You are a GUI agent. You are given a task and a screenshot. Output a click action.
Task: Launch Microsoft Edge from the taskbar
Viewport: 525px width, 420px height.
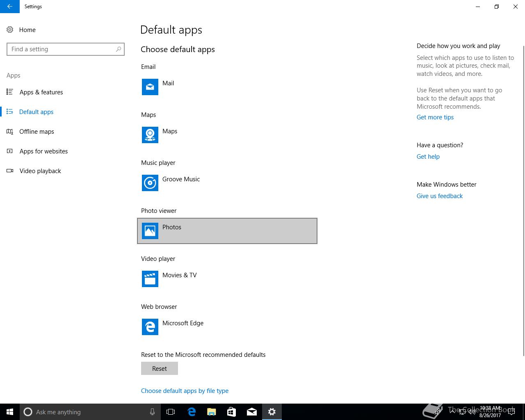(192, 412)
